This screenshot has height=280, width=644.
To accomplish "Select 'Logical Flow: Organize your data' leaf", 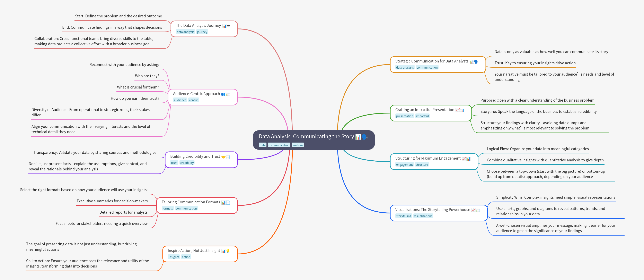I will tap(538, 149).
